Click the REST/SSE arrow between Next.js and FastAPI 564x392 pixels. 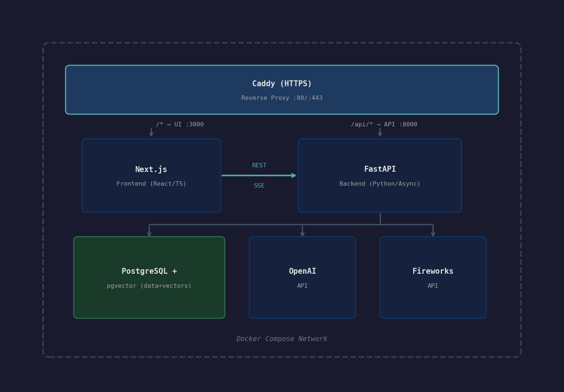coord(259,175)
